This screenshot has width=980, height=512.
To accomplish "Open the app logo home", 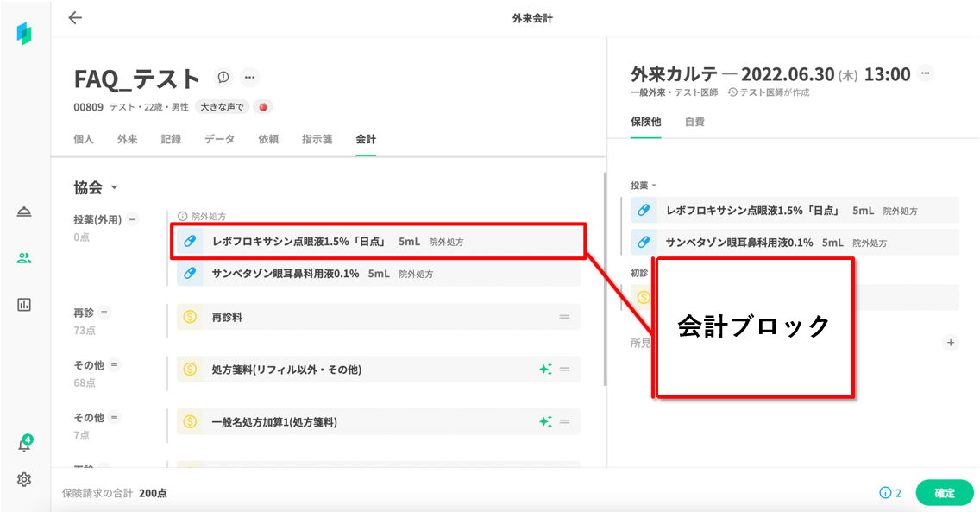I will tap(24, 33).
